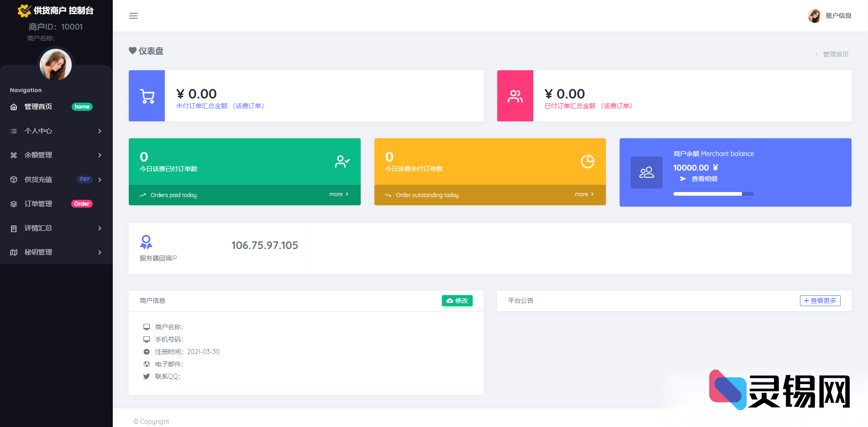Click the pie chart icon on yellow card
The height and width of the screenshot is (427, 868).
587,161
